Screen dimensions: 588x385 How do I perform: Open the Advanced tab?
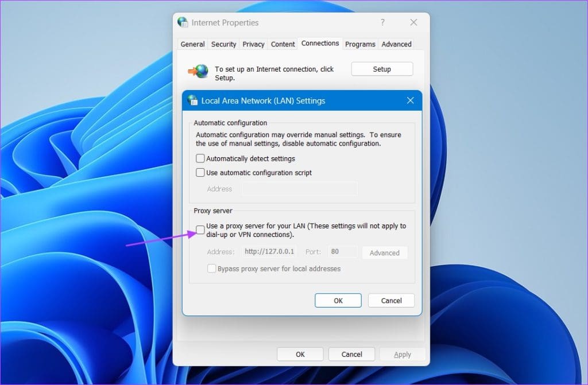point(396,44)
